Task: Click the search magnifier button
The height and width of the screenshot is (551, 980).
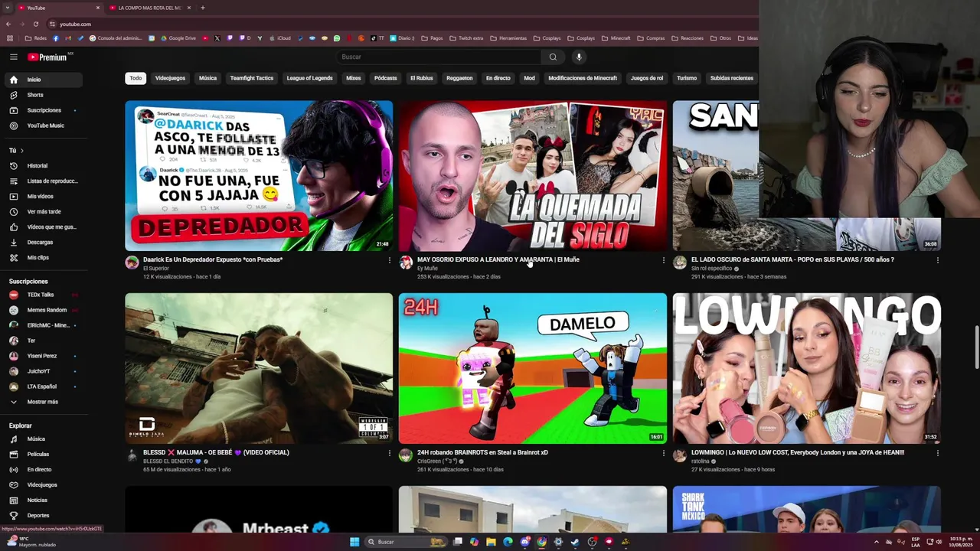Action: [553, 57]
